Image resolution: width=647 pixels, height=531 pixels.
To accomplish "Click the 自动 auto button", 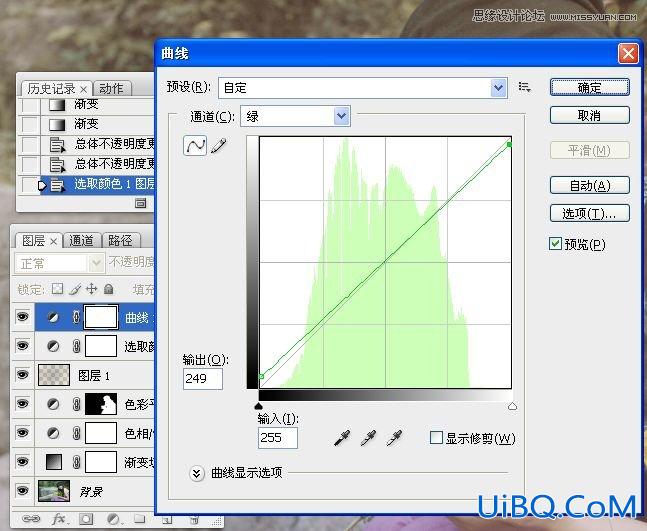I will [x=590, y=185].
